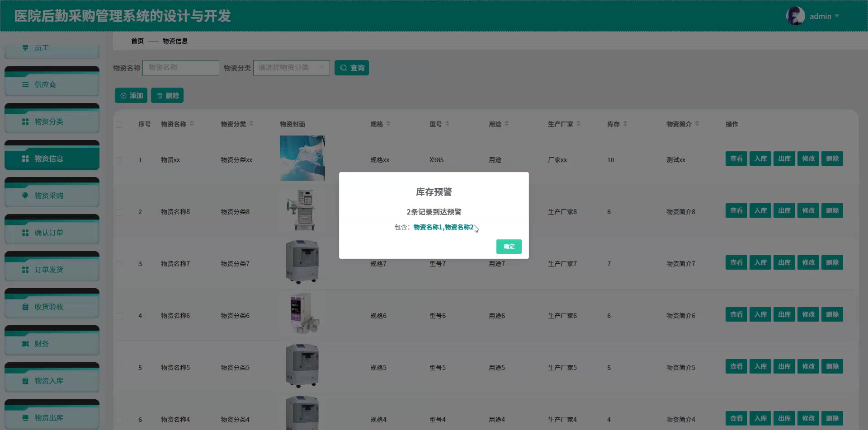Click 删除 button for row 物资名称6

[832, 314]
